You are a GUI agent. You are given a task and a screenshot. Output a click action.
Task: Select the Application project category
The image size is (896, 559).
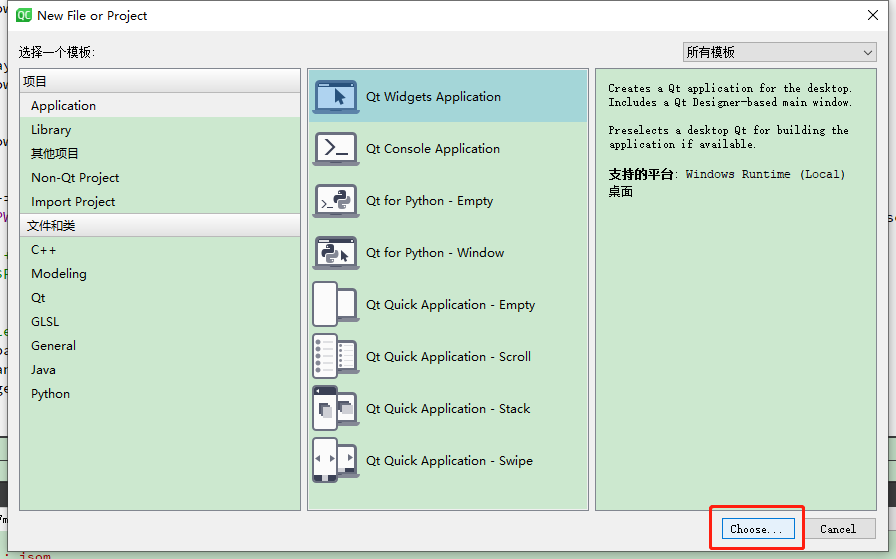pos(160,106)
